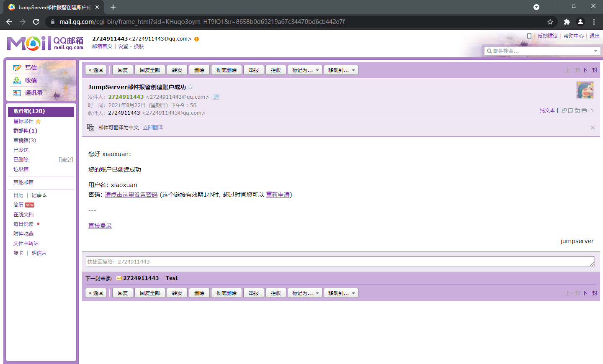The height and width of the screenshot is (364, 603).
Task: Bookmark page with Chrome star icon
Action: [550, 22]
